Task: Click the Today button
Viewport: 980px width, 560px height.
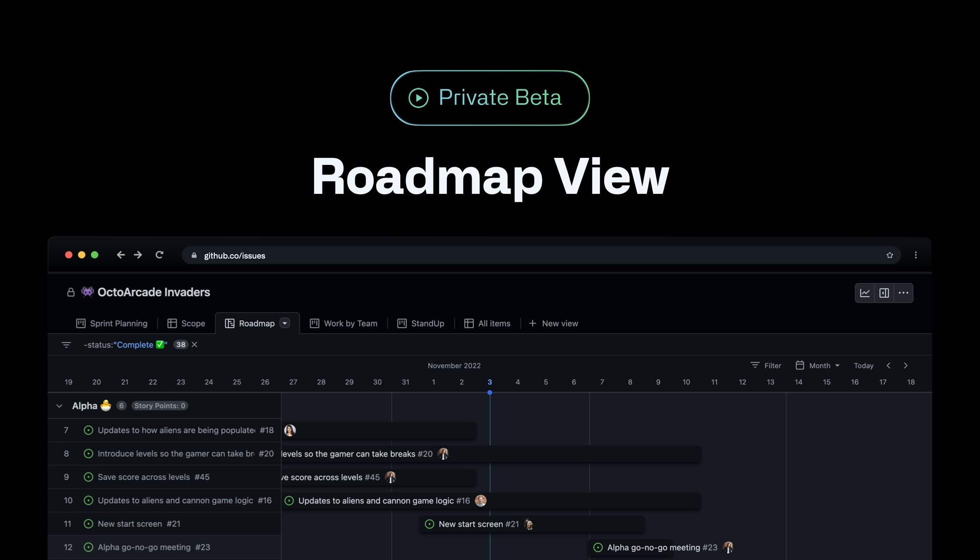Action: pos(863,365)
